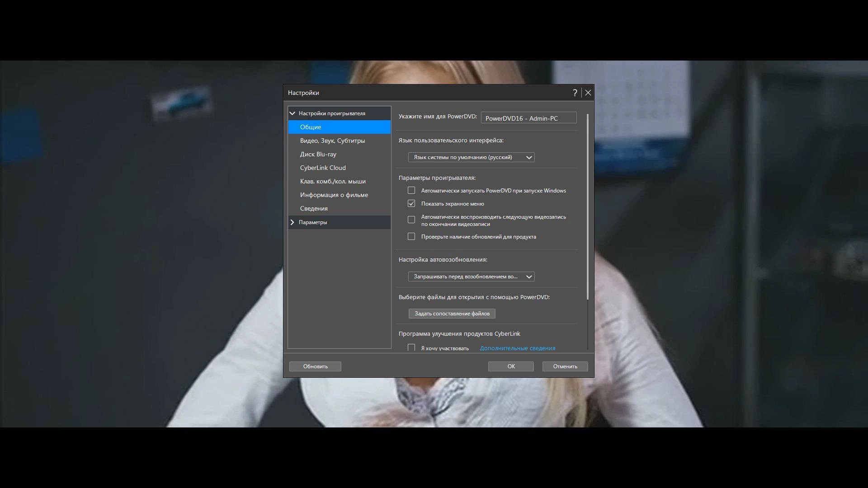The height and width of the screenshot is (488, 868).
Task: Open Видео, Звук, Субтитры settings
Action: tap(340, 141)
